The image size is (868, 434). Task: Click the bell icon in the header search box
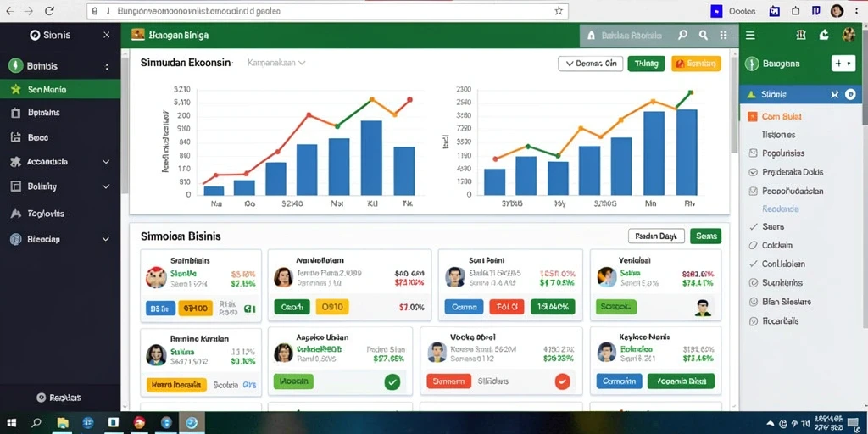(591, 36)
